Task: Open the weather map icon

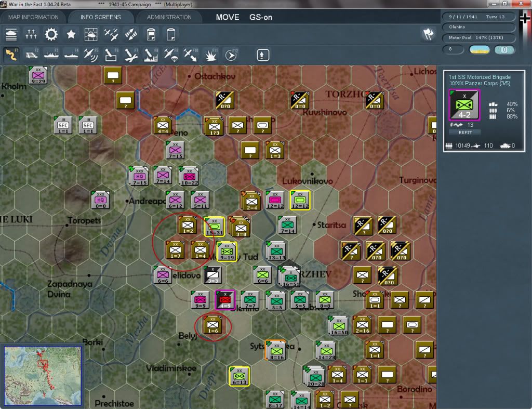Action: pyautogui.click(x=91, y=34)
